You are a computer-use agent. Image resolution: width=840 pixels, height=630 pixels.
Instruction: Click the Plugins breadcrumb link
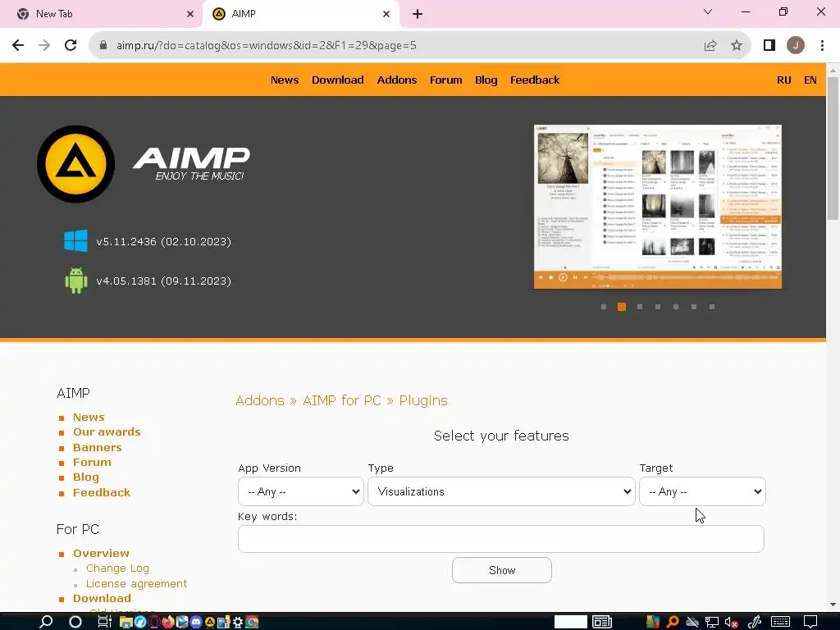423,400
